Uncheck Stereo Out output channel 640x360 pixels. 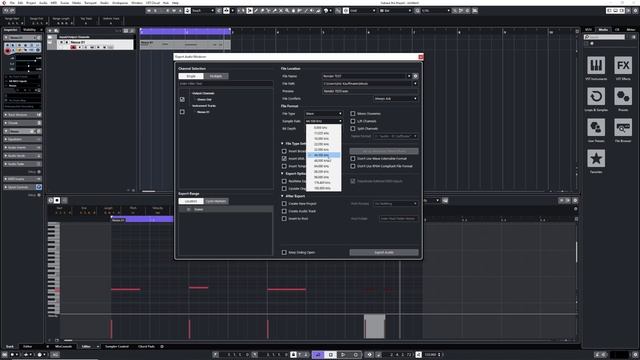point(182,99)
